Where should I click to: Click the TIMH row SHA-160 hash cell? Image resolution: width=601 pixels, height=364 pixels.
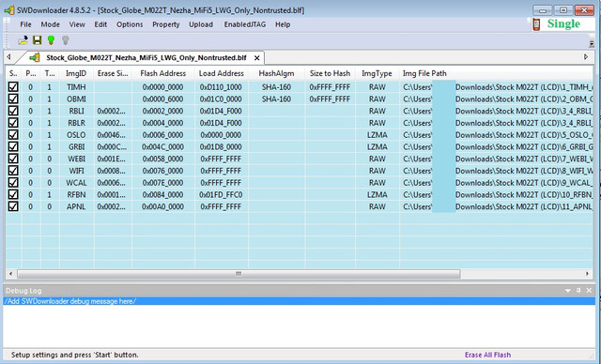[x=276, y=87]
